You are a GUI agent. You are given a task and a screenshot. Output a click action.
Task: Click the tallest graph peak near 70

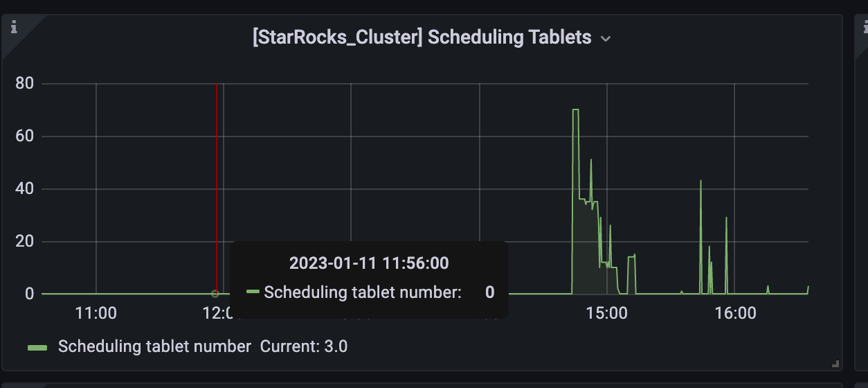575,109
